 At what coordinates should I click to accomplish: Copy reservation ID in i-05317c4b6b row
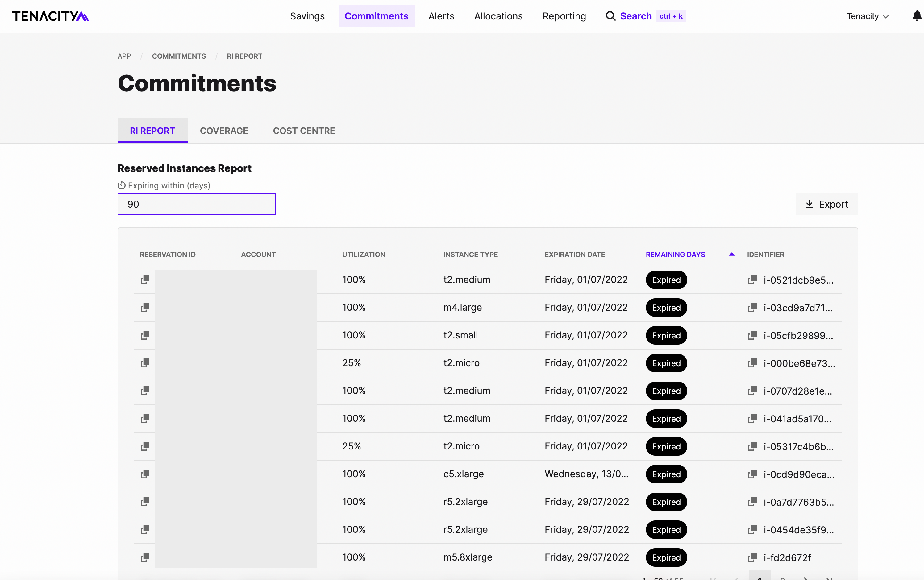pos(145,446)
